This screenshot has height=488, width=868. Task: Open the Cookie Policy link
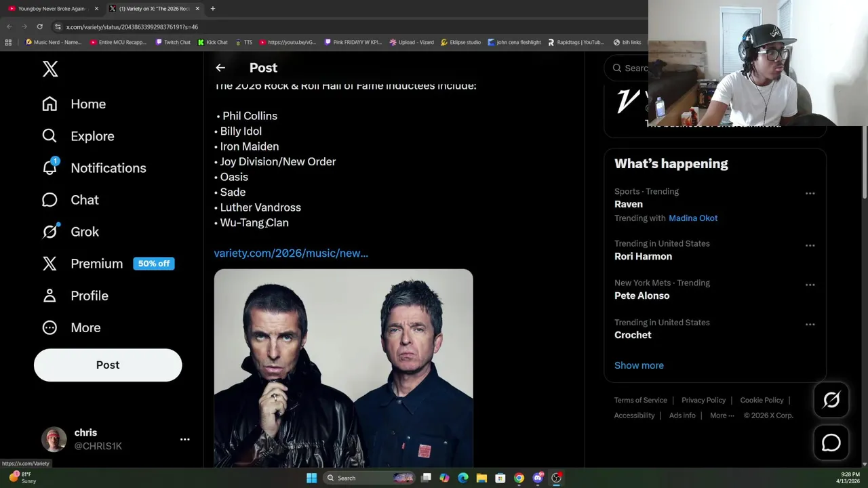(x=762, y=400)
